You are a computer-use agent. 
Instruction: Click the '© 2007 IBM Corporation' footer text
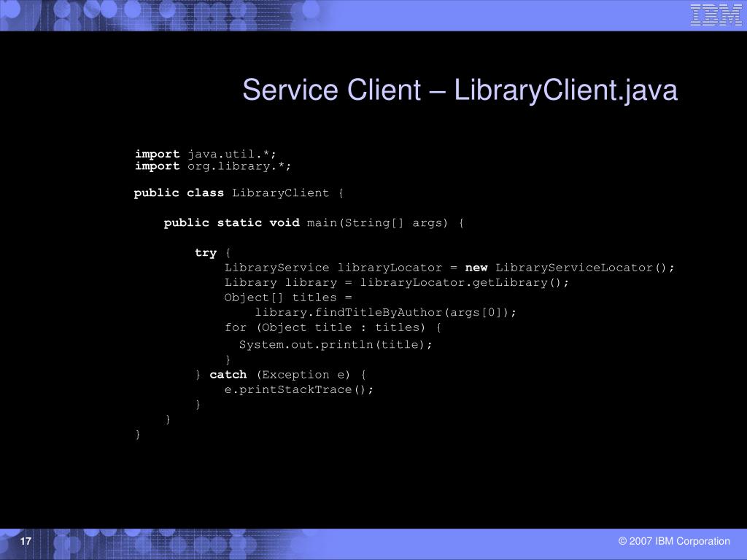coord(673,541)
